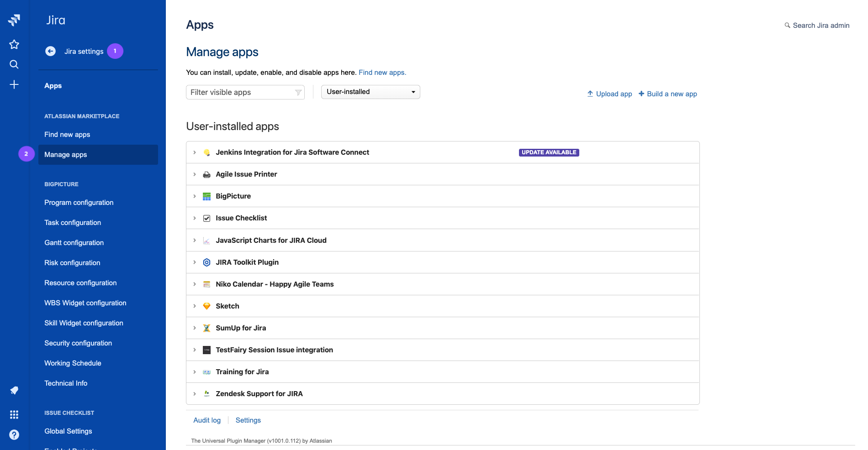Image resolution: width=868 pixels, height=450 pixels.
Task: Click the Jenkins Integration lightbulb icon
Action: point(206,152)
